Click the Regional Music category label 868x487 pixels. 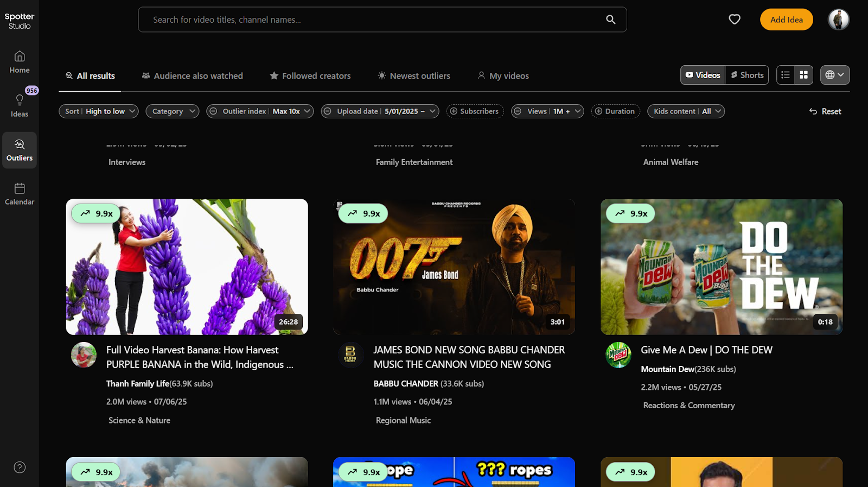coord(403,421)
